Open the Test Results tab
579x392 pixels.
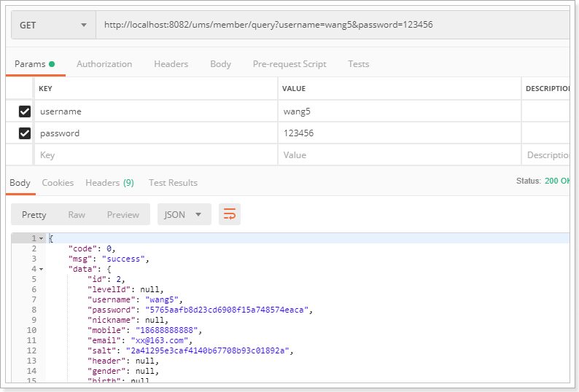click(173, 183)
